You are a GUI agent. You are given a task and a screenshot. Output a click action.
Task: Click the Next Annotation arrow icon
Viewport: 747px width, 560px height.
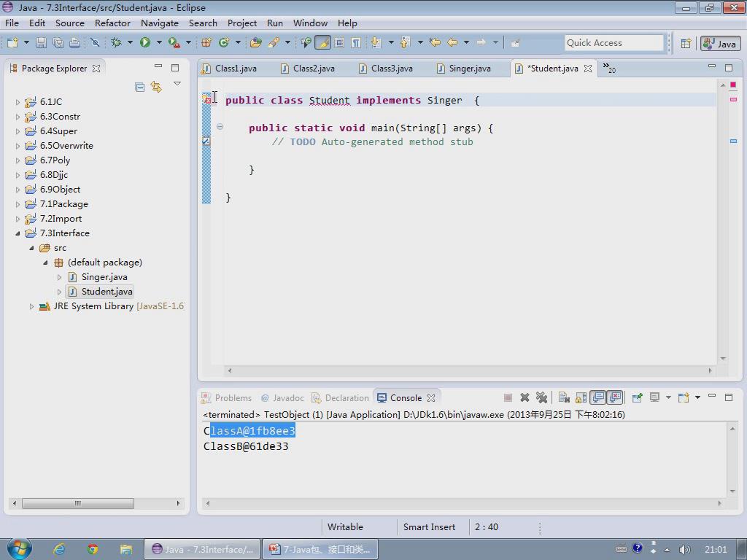tap(376, 43)
